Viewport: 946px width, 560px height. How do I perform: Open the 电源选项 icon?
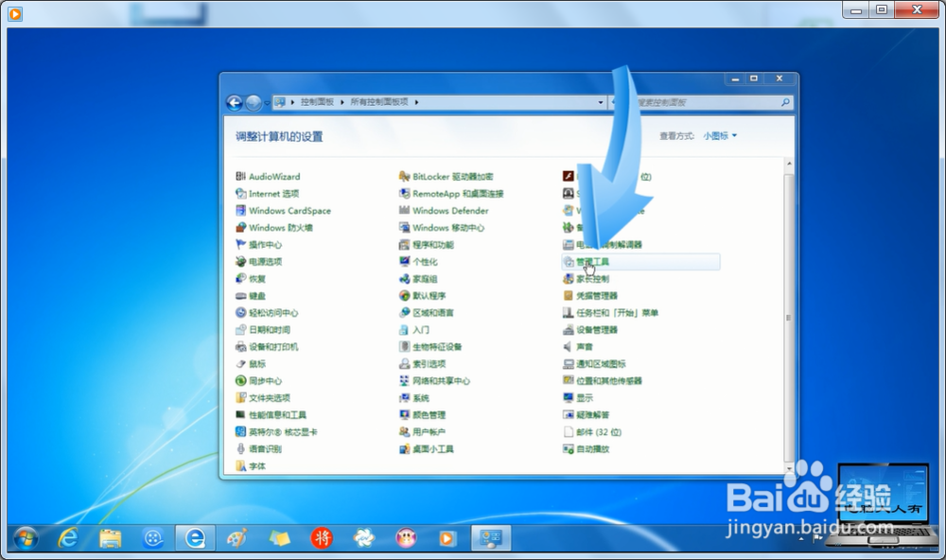coord(240,261)
